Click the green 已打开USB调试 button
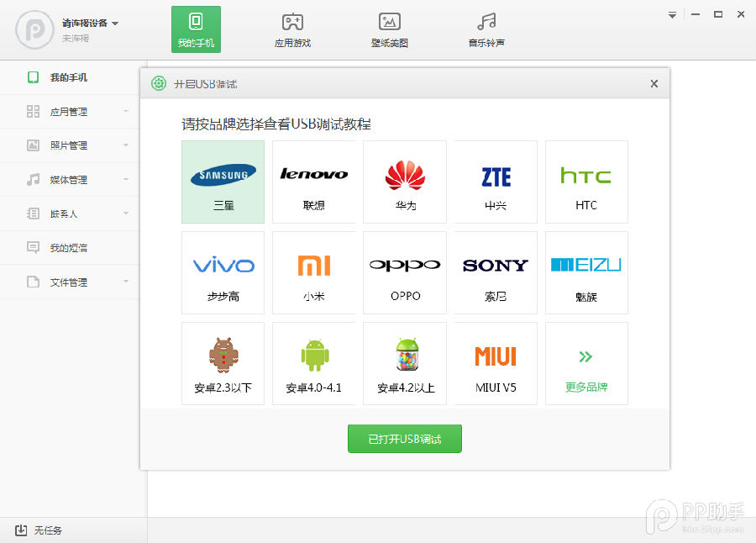The width and height of the screenshot is (756, 543). click(405, 439)
